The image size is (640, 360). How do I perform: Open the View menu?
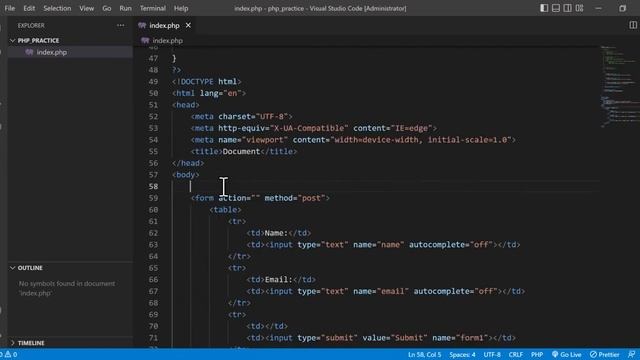(x=87, y=8)
